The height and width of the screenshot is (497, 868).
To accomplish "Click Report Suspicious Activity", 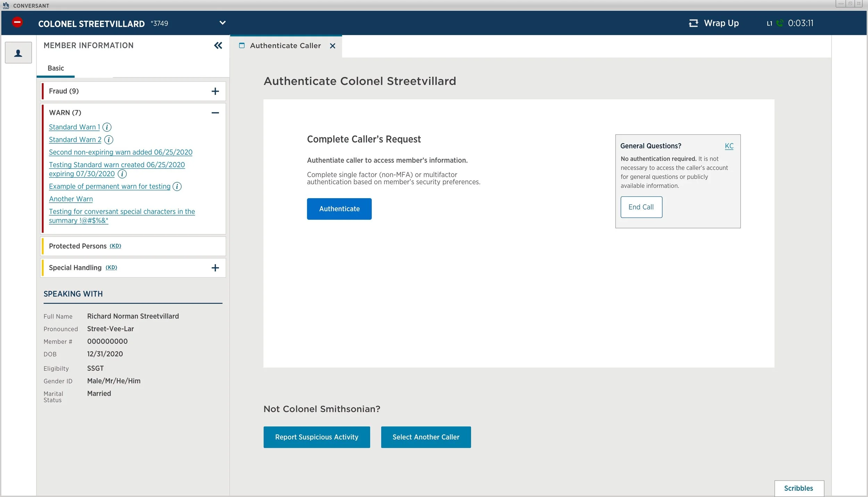I will 316,437.
